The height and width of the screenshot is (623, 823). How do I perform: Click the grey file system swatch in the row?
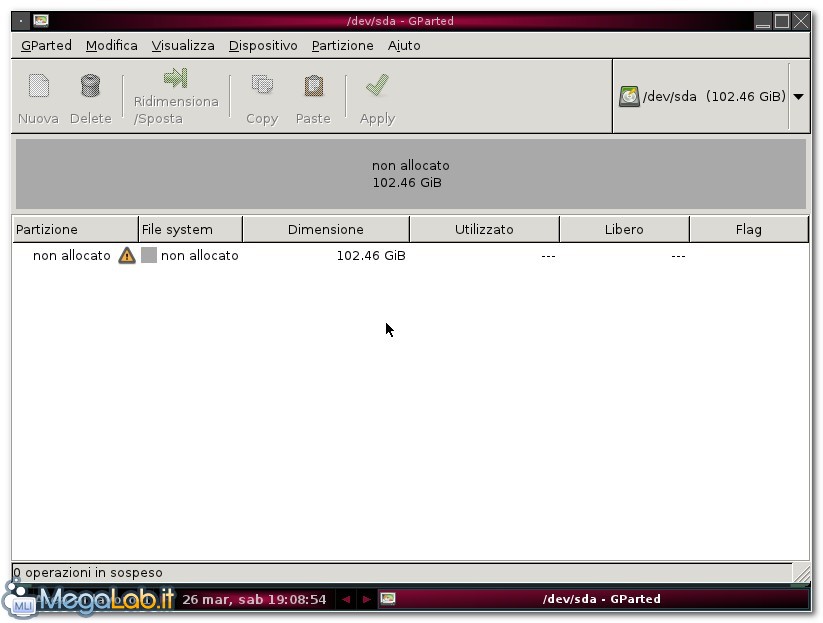[x=149, y=256]
